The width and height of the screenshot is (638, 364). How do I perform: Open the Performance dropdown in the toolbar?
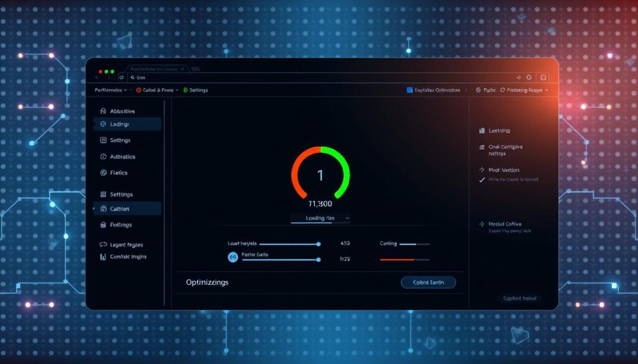pyautogui.click(x=110, y=90)
